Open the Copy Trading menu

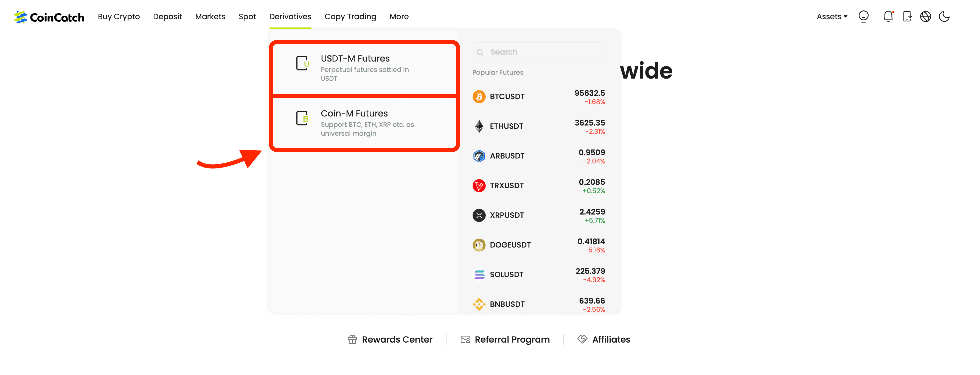click(x=350, y=16)
